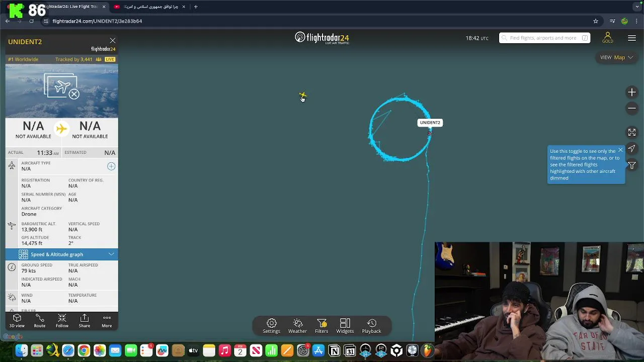644x362 pixels.
Task: Open Playback mode
Action: click(x=371, y=326)
